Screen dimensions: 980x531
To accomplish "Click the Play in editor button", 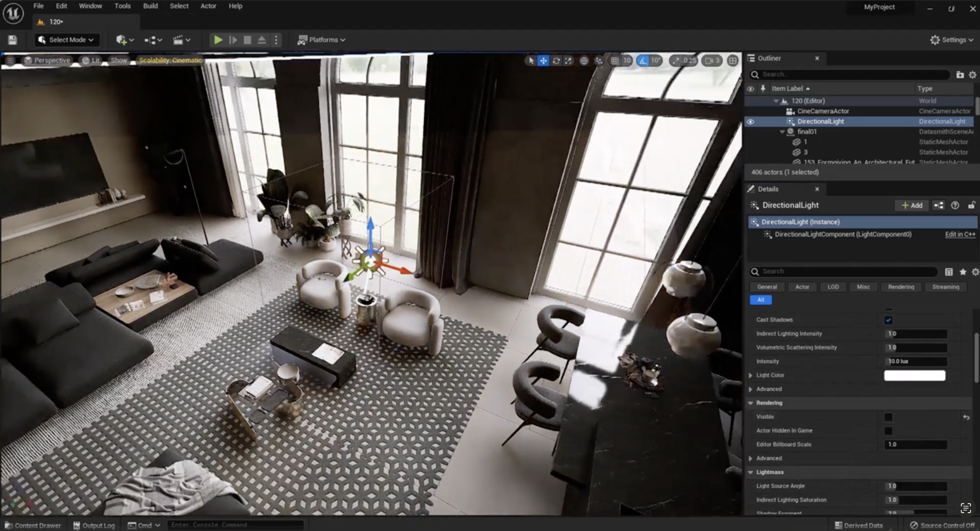I will click(x=218, y=40).
